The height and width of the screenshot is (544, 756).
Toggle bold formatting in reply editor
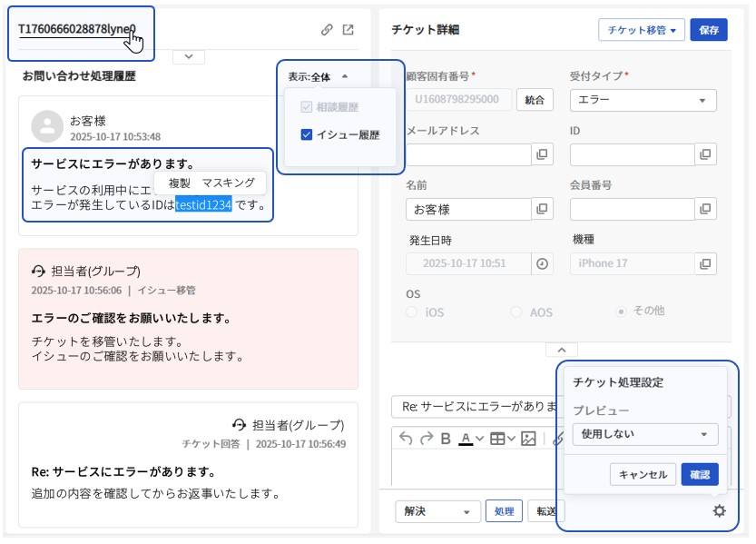click(446, 439)
